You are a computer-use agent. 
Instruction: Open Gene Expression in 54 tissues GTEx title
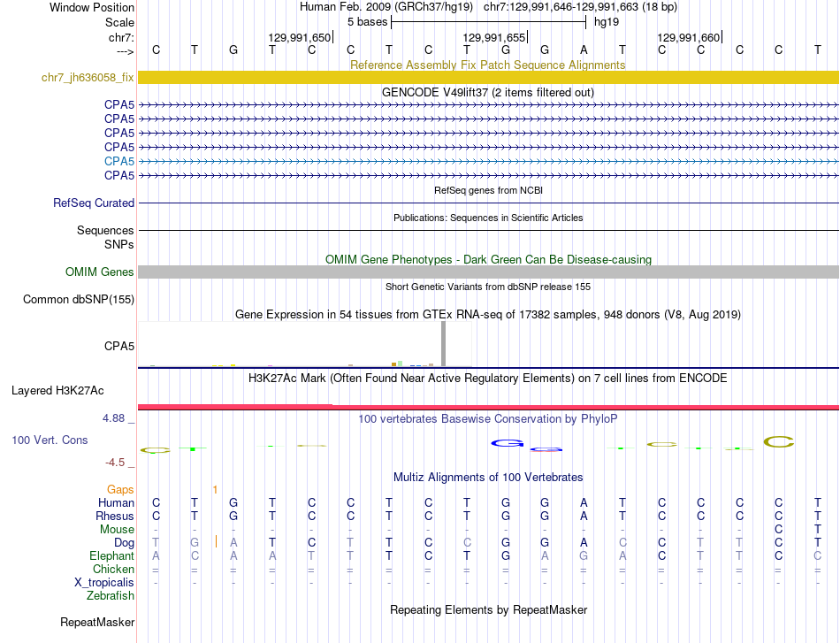pos(487,315)
